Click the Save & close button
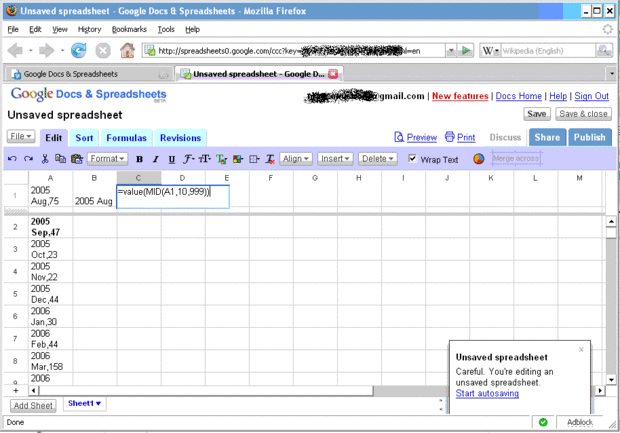 (x=583, y=114)
